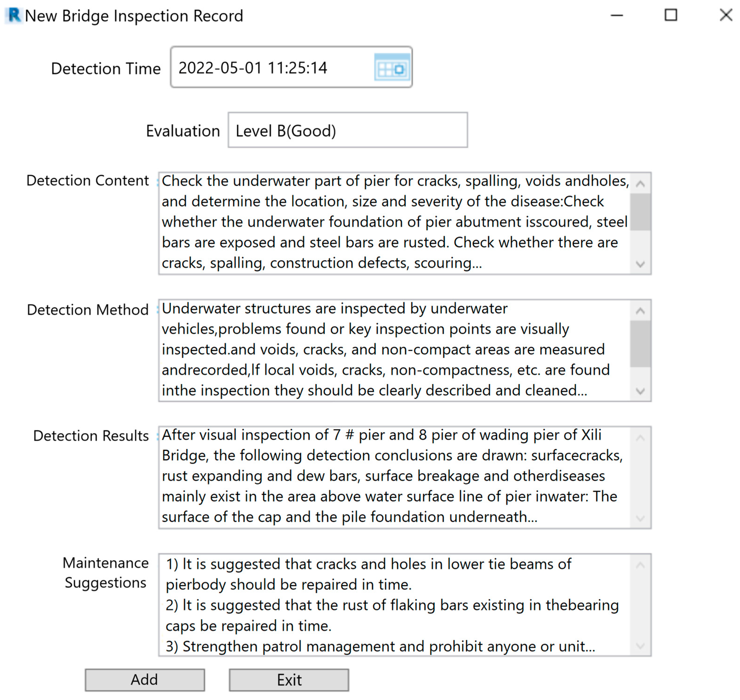
Task: Click the Revit app icon in title bar
Action: point(14,15)
